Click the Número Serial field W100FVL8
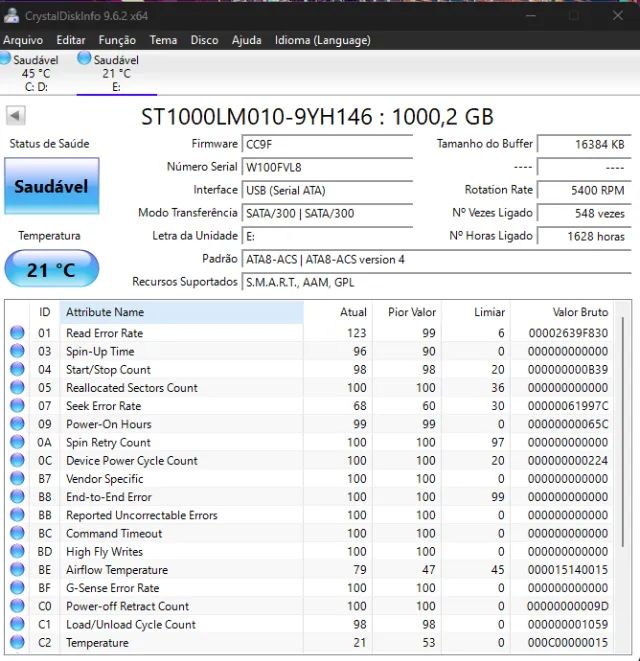This screenshot has width=640, height=661. point(327,167)
